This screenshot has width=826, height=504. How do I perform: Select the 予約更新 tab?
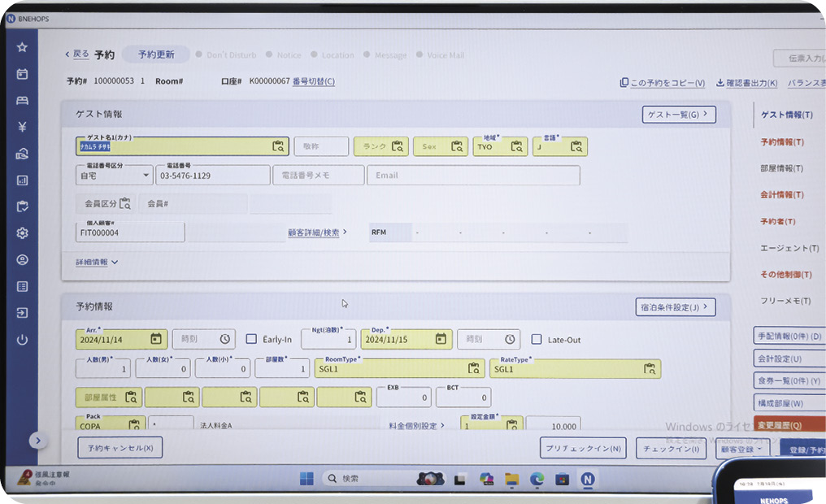[156, 54]
